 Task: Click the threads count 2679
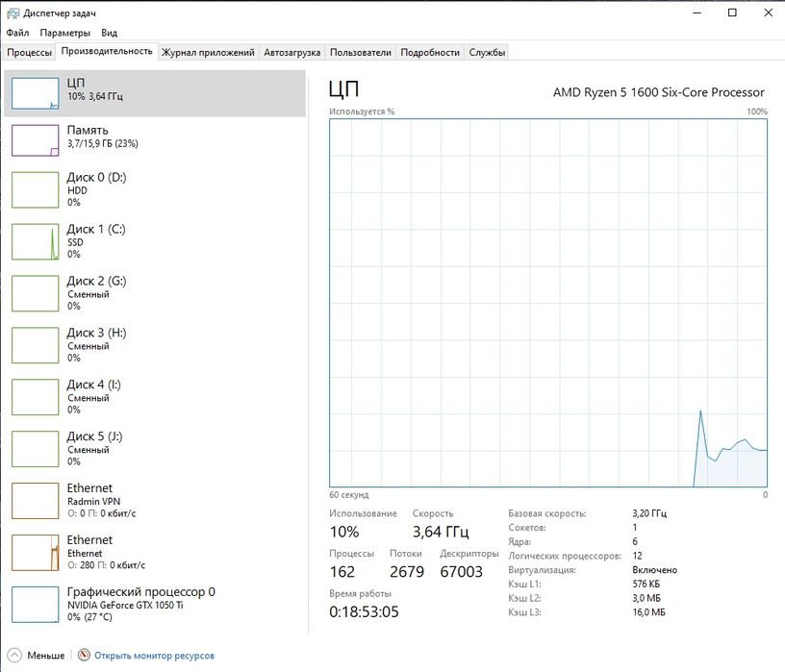tap(407, 571)
